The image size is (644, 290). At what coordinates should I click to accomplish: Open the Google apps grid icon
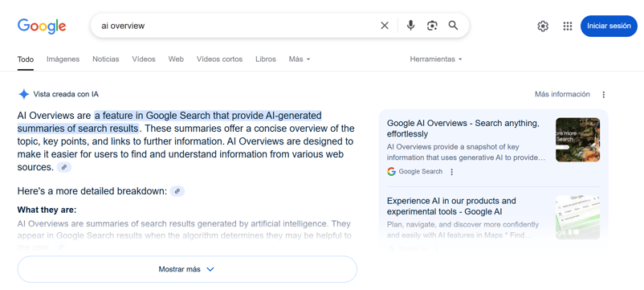pos(568,27)
